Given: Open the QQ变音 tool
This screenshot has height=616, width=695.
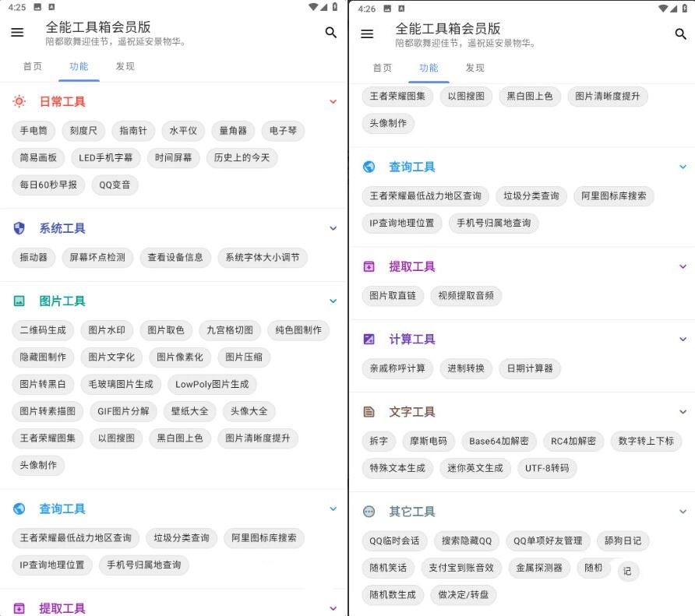Looking at the screenshot, I should tap(115, 185).
